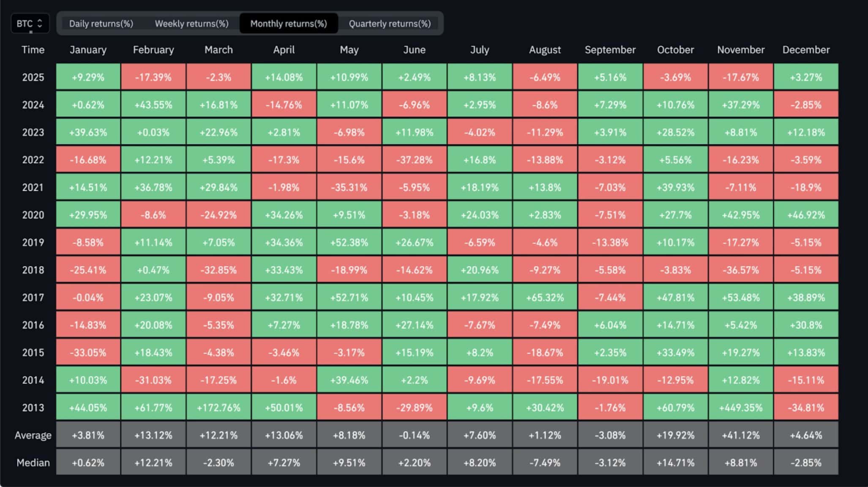
Task: Click the Time column header
Action: coord(33,50)
